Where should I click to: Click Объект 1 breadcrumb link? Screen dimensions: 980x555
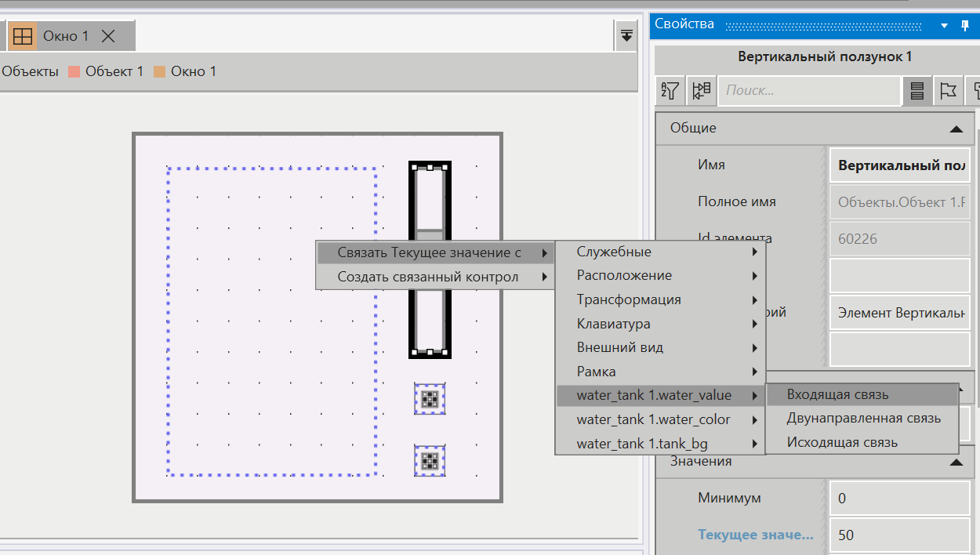(x=114, y=71)
